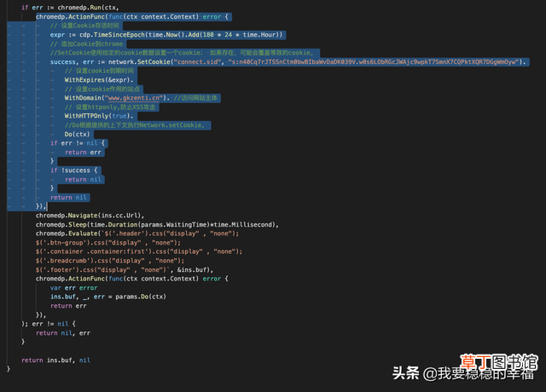Click the 'WithHTTPOnly(true).' line
546x392 pixels.
click(x=99, y=116)
